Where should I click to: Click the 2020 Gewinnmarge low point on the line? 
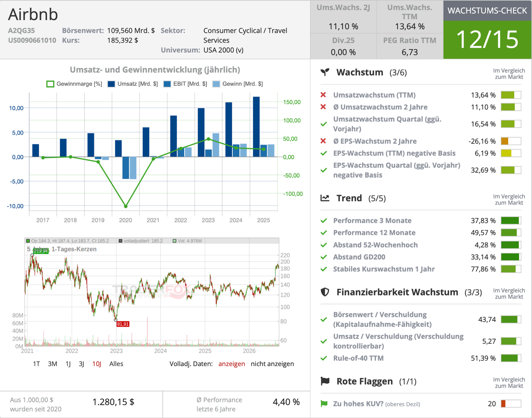coord(126,206)
